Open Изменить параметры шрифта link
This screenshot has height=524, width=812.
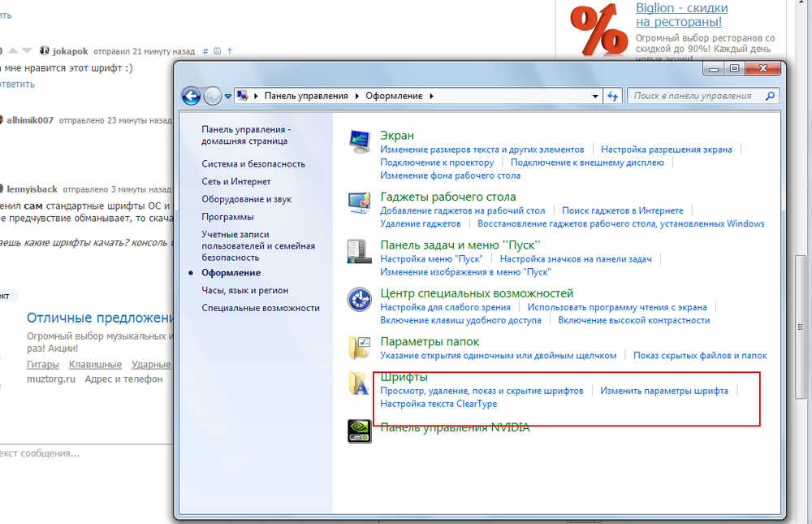(x=663, y=391)
